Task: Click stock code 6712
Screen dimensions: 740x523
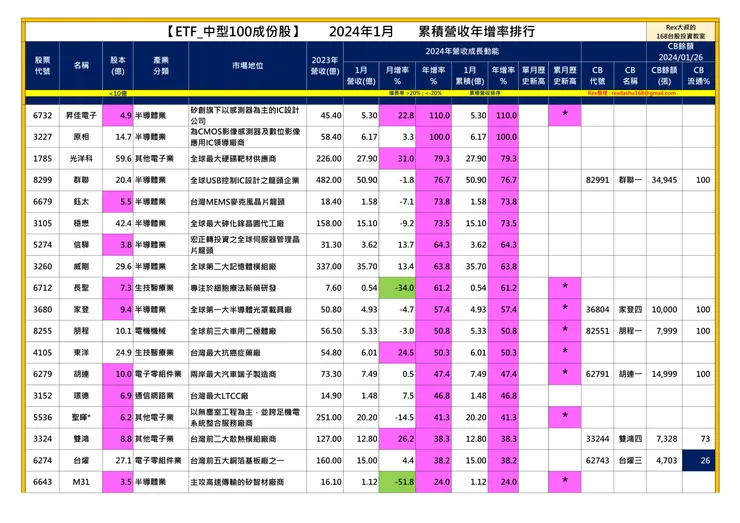Action: (42, 288)
